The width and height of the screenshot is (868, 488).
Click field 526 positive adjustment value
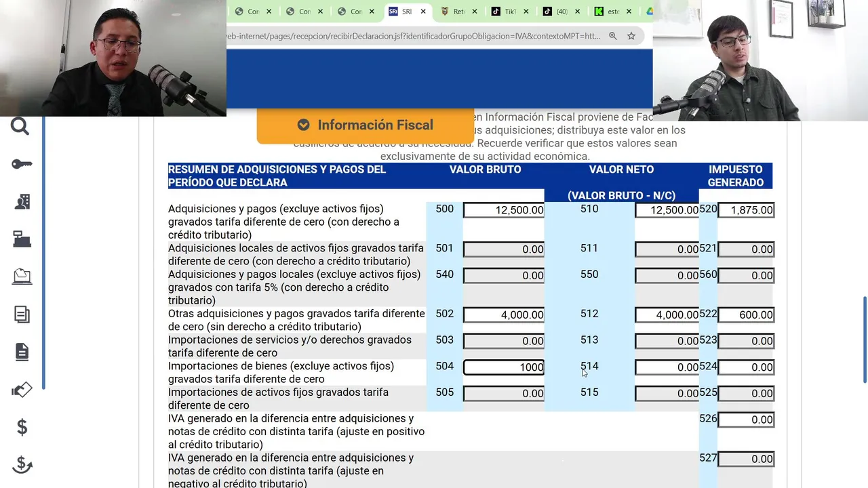[746, 420]
